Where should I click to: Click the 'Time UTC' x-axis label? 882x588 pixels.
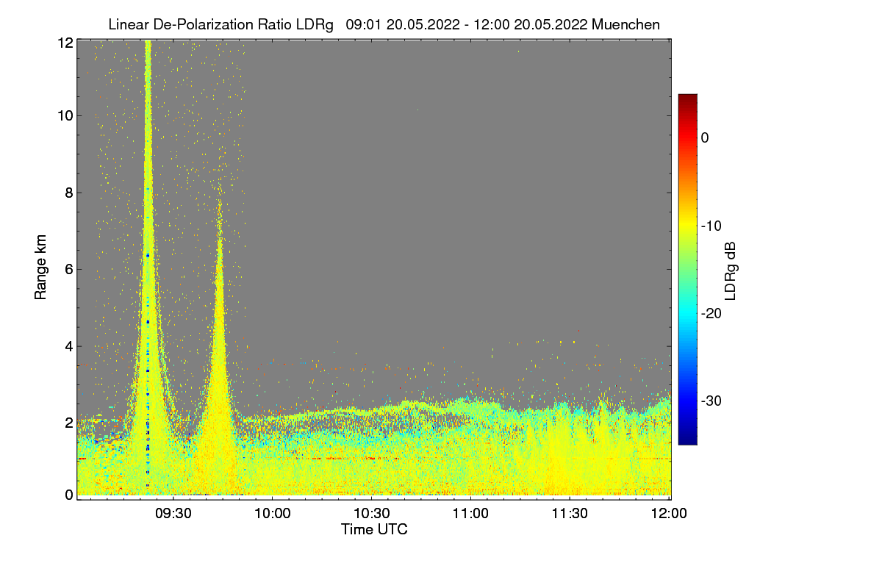[374, 528]
